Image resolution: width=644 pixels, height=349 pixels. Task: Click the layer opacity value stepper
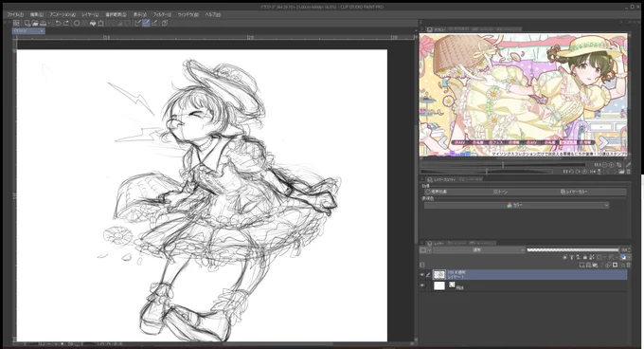pyautogui.click(x=629, y=250)
